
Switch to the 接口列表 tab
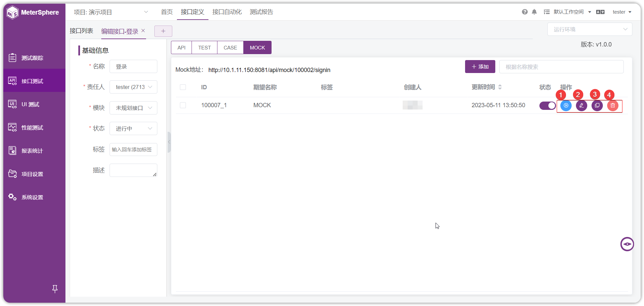[81, 31]
